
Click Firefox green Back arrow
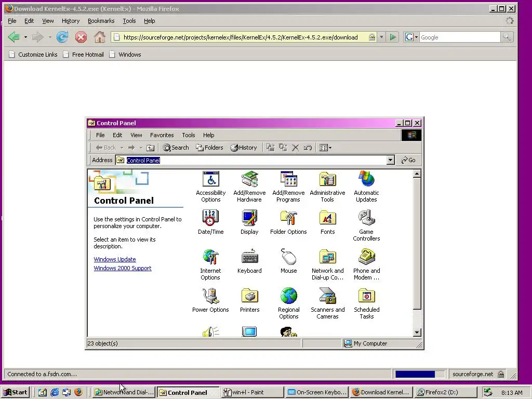point(14,37)
